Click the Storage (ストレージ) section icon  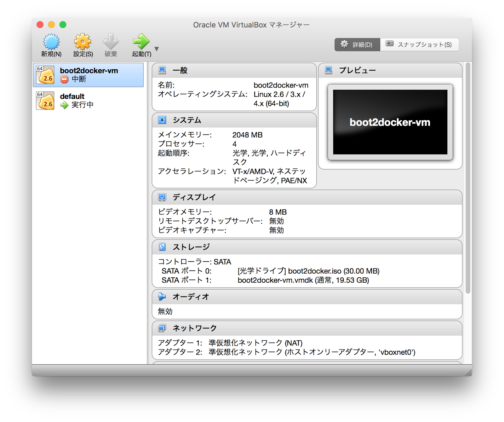[x=162, y=247]
